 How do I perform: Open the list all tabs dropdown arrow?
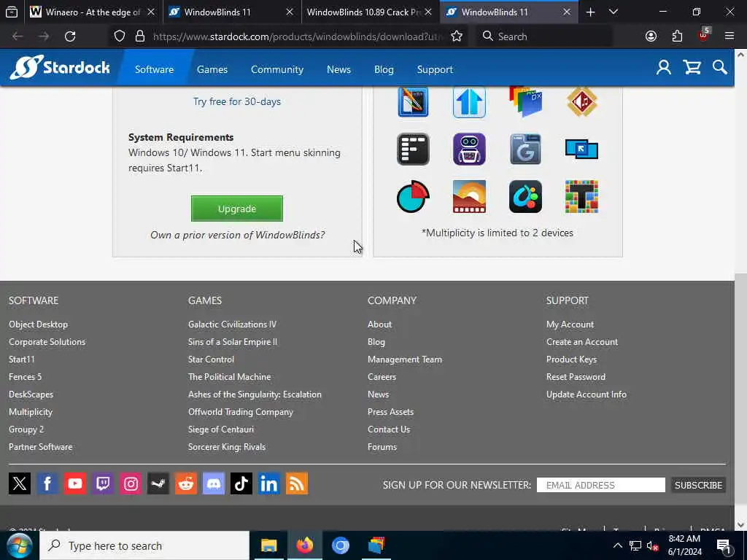pyautogui.click(x=613, y=12)
